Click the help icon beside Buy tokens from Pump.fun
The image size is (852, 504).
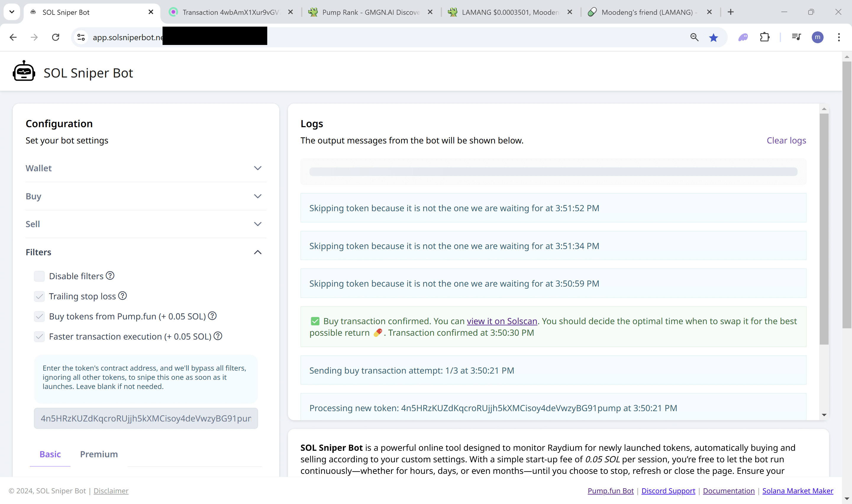coord(212,316)
